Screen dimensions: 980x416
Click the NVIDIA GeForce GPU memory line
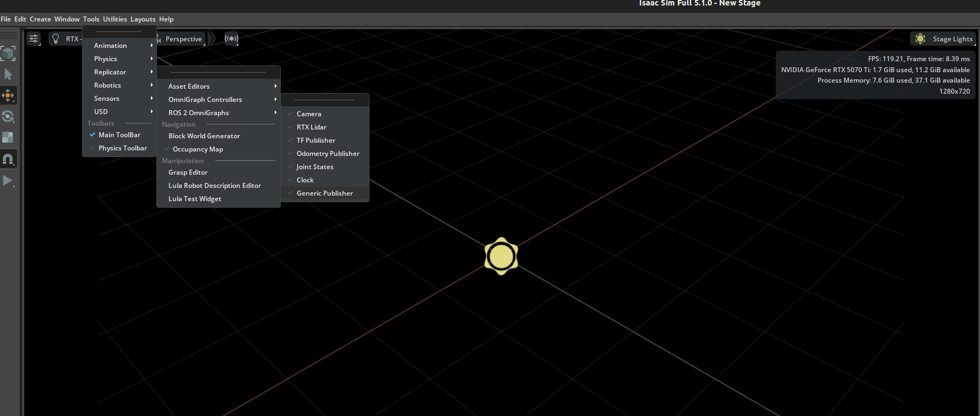point(875,70)
